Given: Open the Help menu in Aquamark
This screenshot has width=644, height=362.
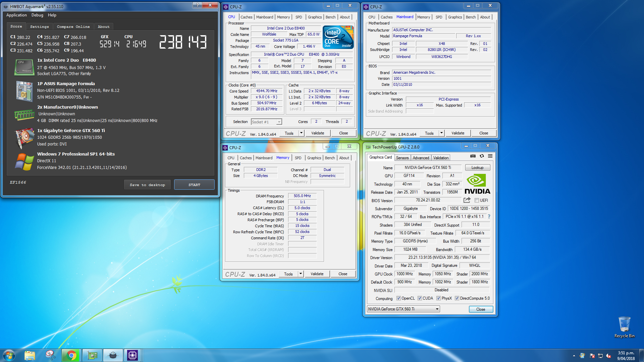Looking at the screenshot, I should [52, 15].
